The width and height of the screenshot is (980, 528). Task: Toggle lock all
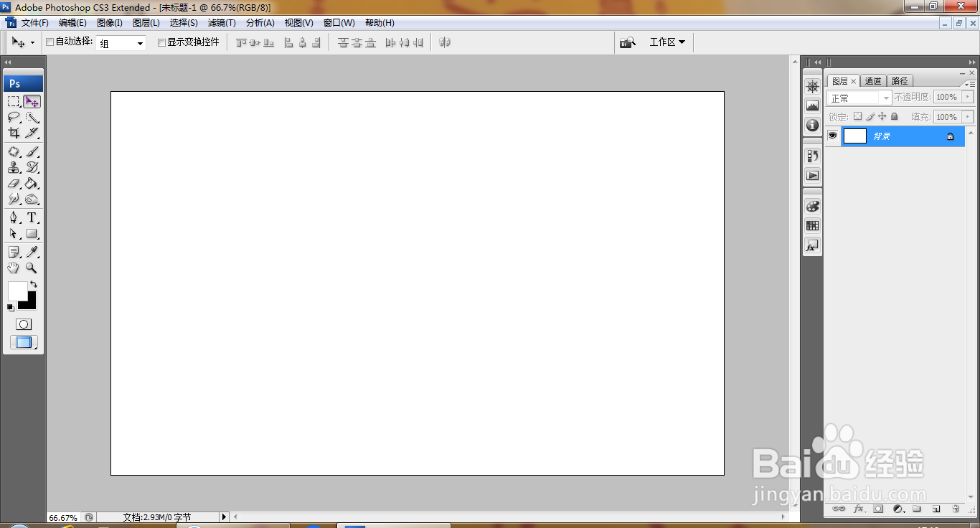[895, 116]
